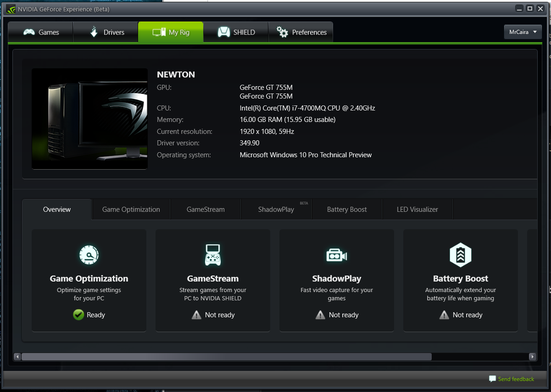Open the Preferences tab
The image size is (551, 392).
pos(301,32)
